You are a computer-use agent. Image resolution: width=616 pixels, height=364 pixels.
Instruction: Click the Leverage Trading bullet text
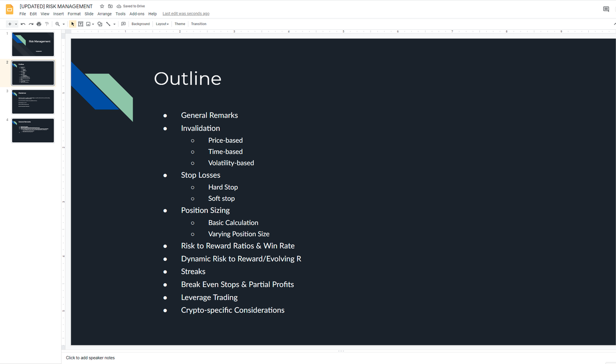(209, 297)
